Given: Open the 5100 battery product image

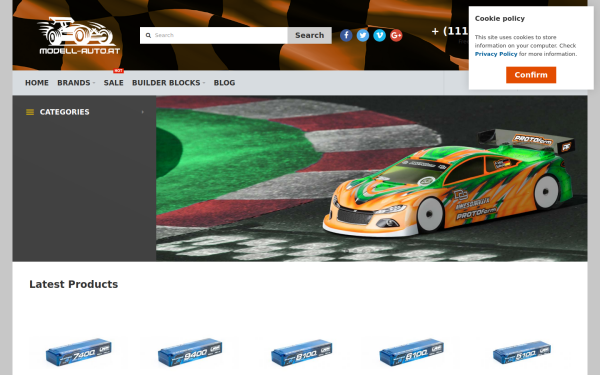Looking at the screenshot, I should click(x=522, y=352).
